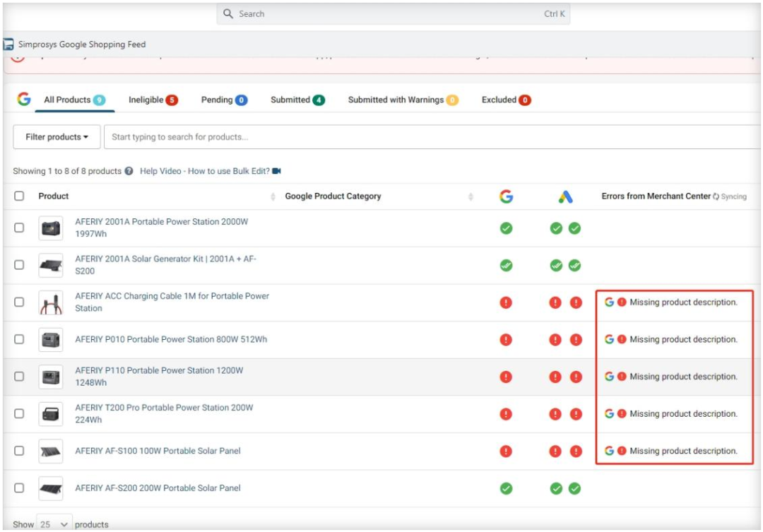
Task: Check the AF-S100 Solar Panel row
Action: [19, 451]
